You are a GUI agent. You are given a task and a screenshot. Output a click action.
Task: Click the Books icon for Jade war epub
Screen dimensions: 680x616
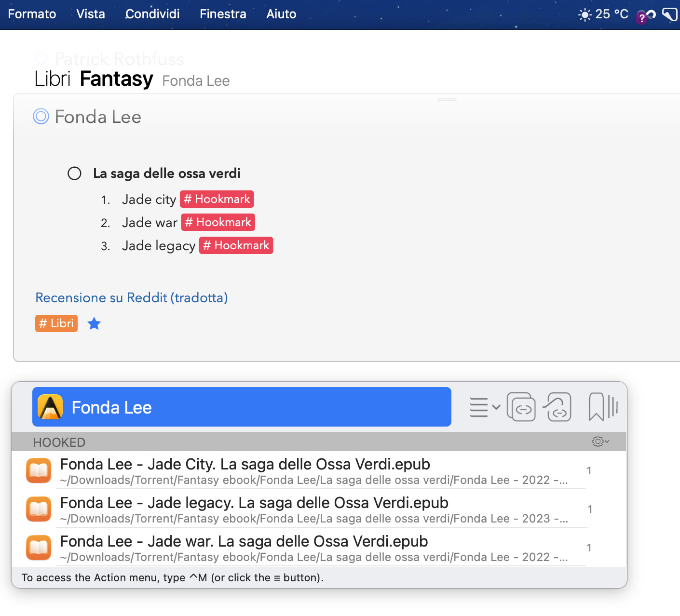tap(39, 548)
